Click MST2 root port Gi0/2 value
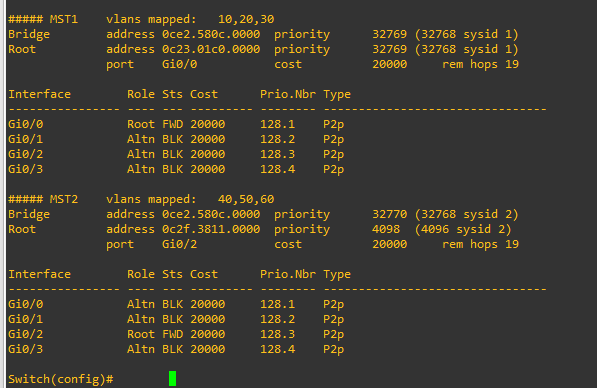597x388 pixels. pos(180,244)
